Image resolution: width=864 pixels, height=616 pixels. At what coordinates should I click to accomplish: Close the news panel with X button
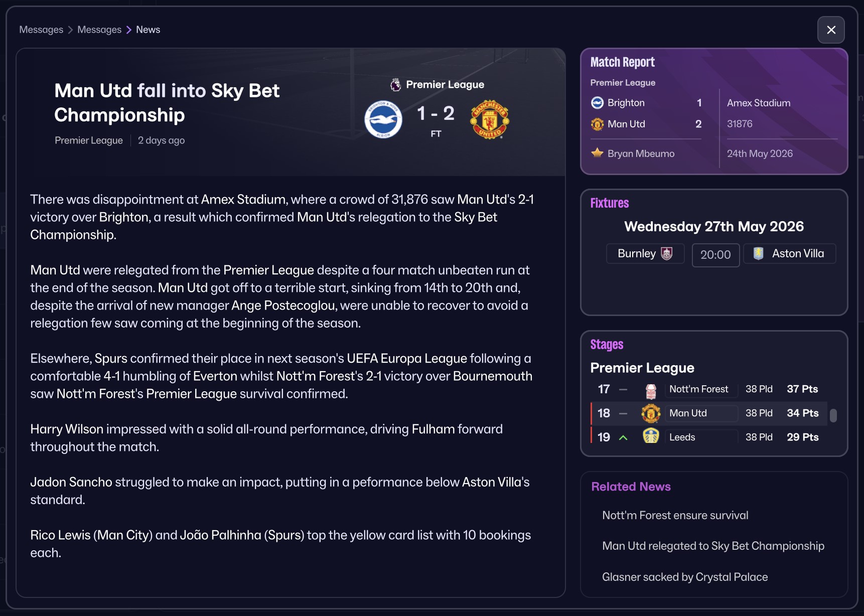pyautogui.click(x=831, y=30)
